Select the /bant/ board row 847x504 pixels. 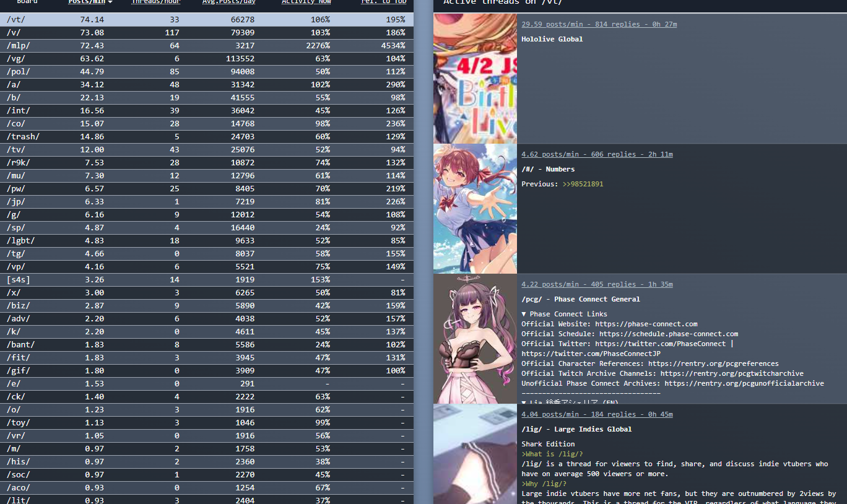pos(207,345)
